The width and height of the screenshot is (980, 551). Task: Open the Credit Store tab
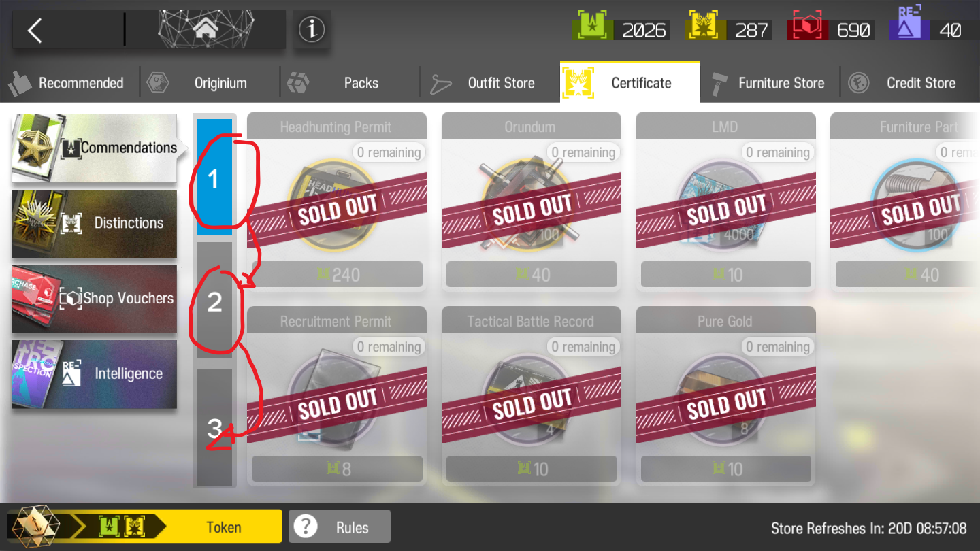(911, 83)
